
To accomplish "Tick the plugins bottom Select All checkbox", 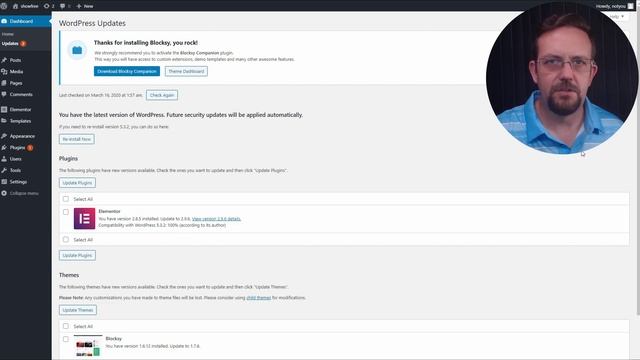I will 66,240.
